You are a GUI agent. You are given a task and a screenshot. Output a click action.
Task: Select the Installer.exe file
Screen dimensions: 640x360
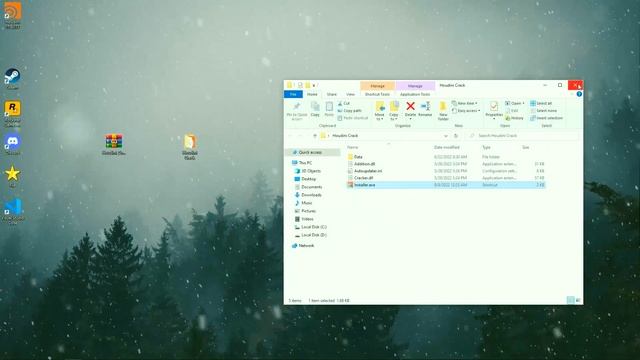(x=446, y=185)
